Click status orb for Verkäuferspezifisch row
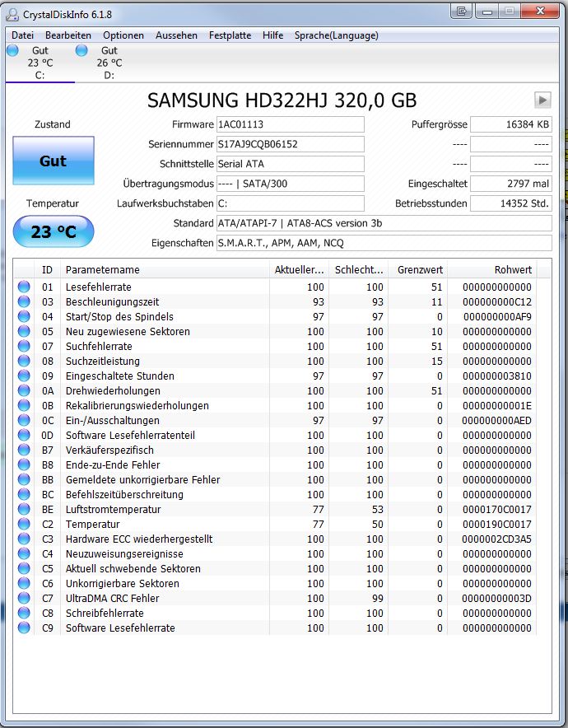This screenshot has width=568, height=728. (x=24, y=450)
